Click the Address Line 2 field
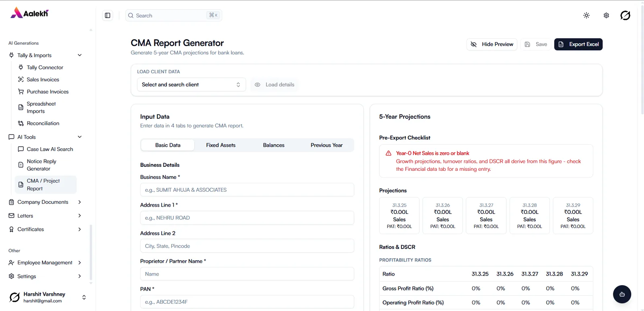 click(247, 246)
